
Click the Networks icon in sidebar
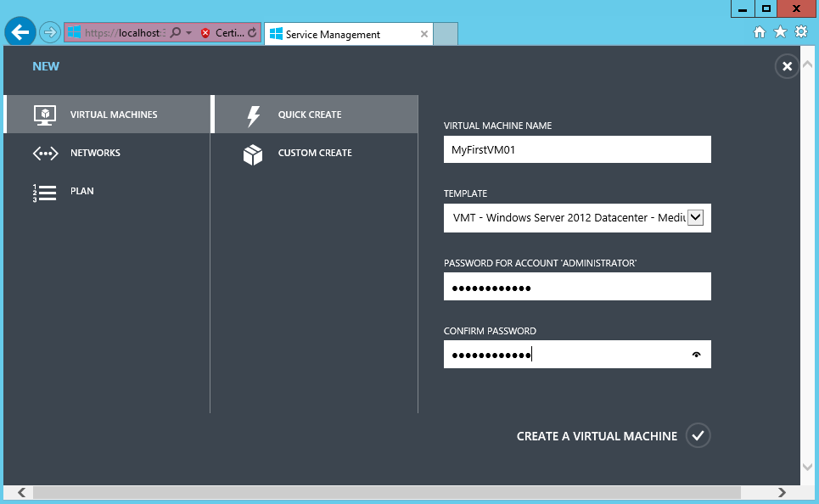point(44,154)
